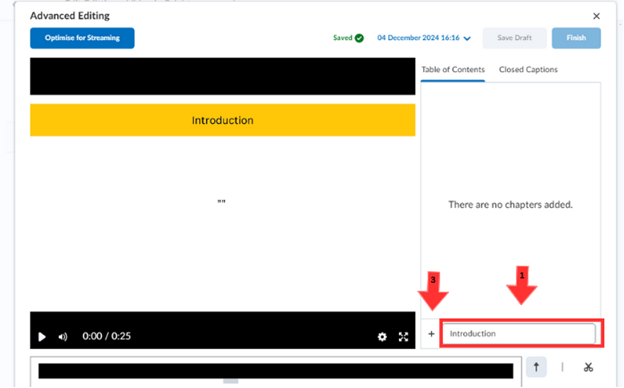Enter fullscreen video mode

(x=403, y=337)
